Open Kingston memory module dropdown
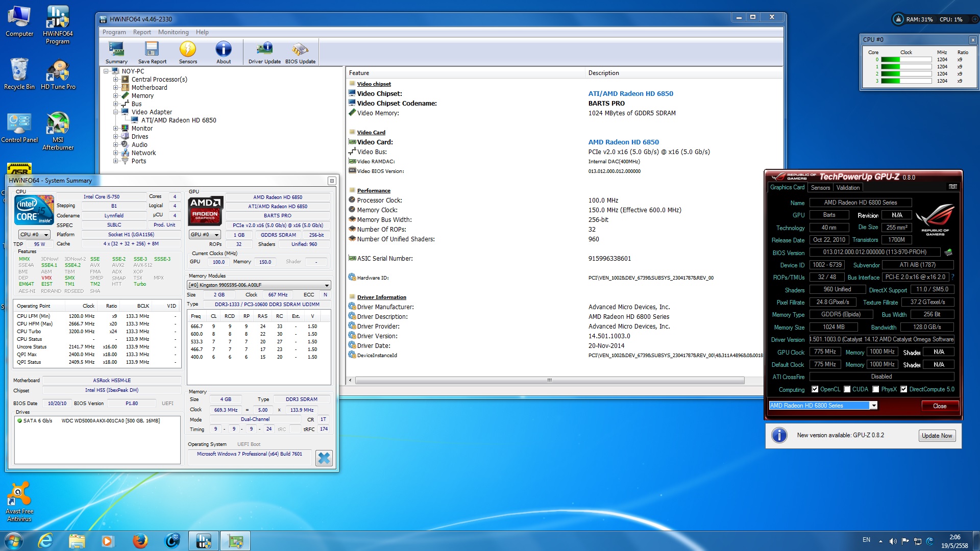The image size is (980, 551). 259,285
